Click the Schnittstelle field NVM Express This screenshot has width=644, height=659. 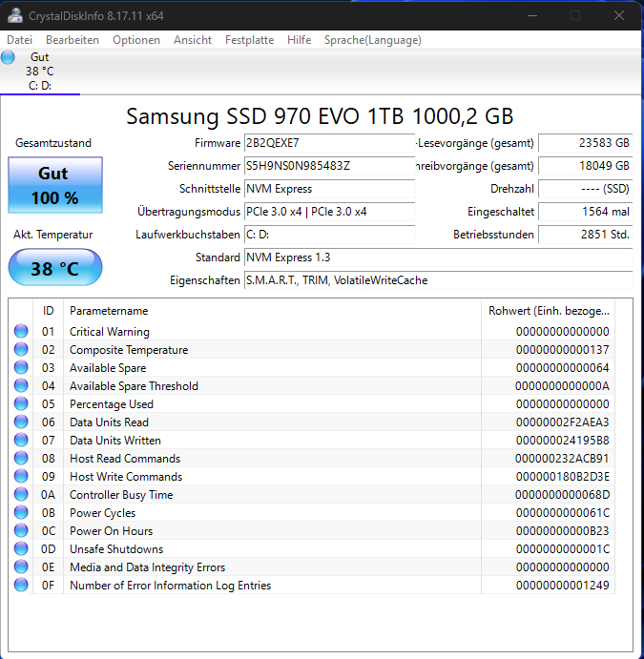pyautogui.click(x=329, y=189)
